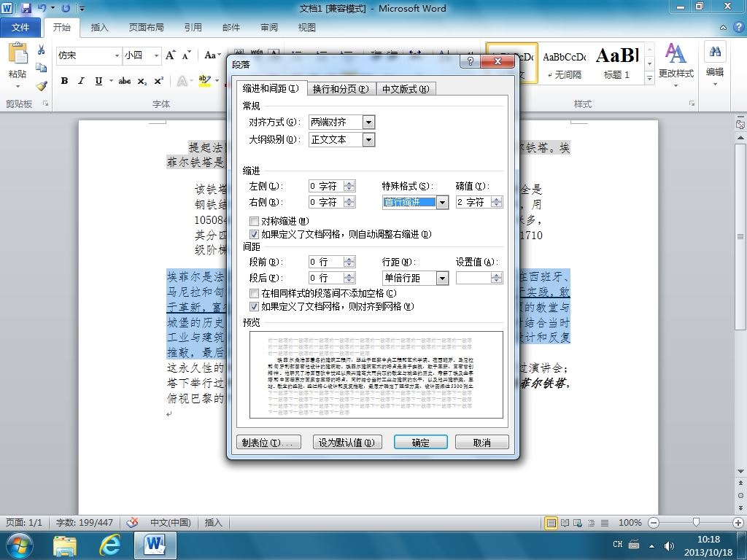Open help in the 段落 dialog
The image size is (747, 560).
click(x=471, y=61)
